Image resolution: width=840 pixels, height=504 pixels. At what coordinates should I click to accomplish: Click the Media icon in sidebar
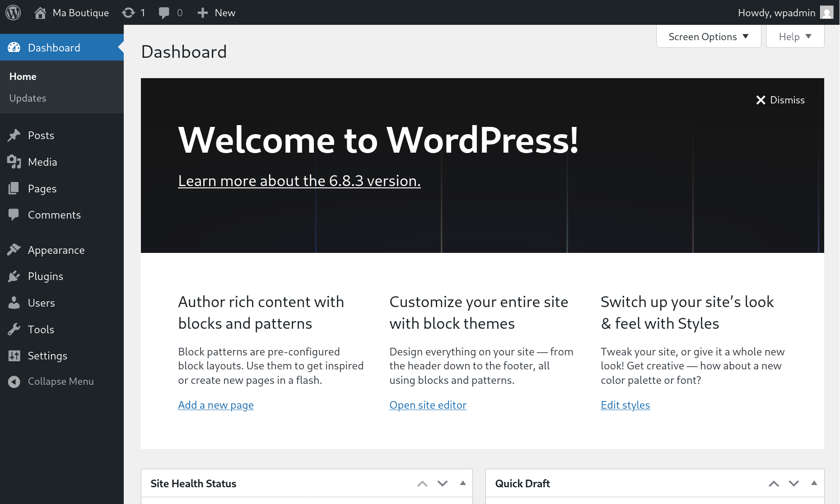click(14, 162)
